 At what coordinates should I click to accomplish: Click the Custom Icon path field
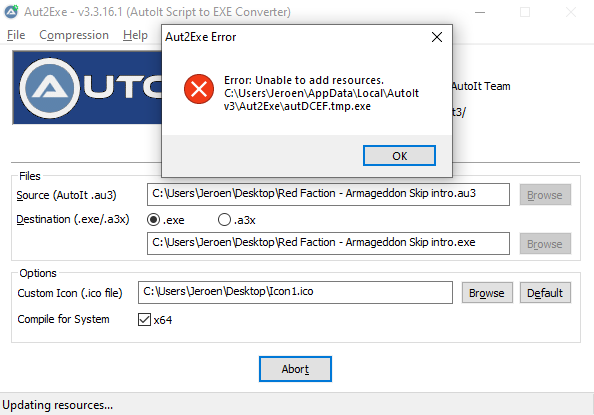(295, 292)
